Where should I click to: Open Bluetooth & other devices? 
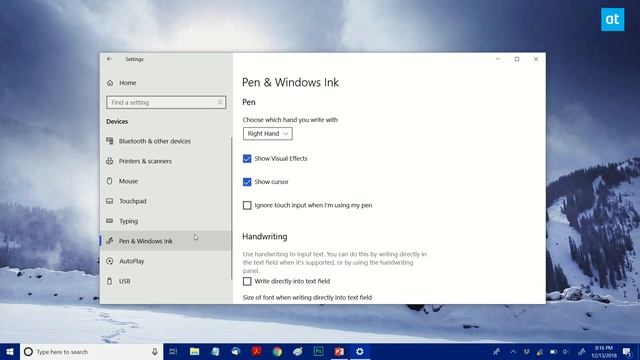(165, 141)
